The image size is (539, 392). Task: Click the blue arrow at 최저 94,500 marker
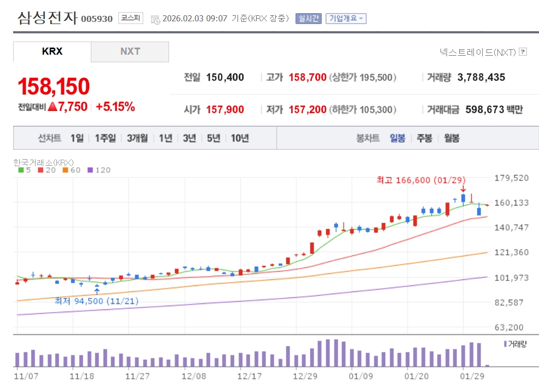pyautogui.click(x=97, y=291)
